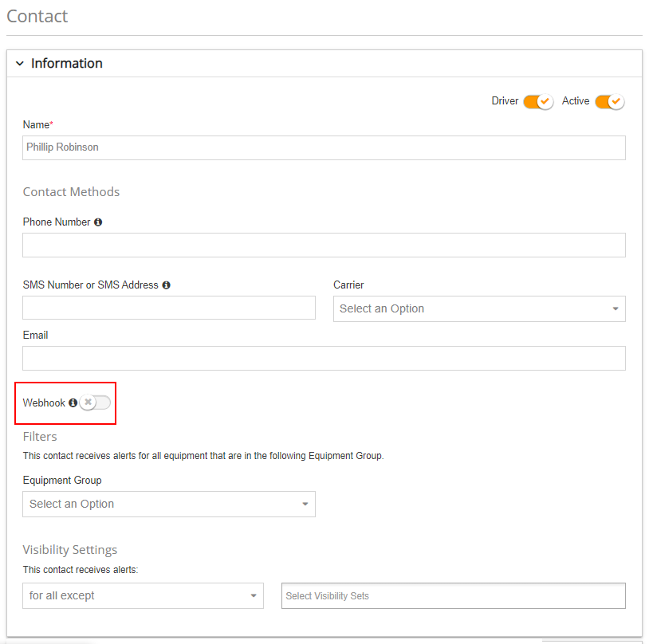This screenshot has width=649, height=644.
Task: Click the Select Visibility Sets field
Action: click(x=453, y=596)
